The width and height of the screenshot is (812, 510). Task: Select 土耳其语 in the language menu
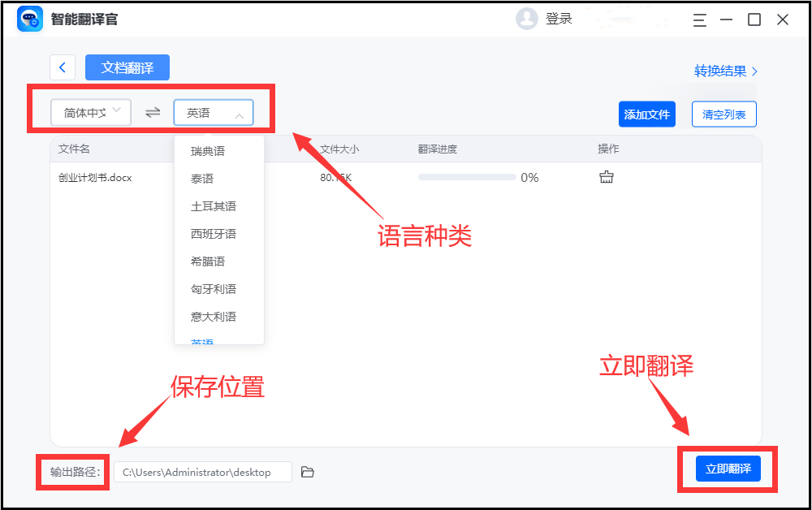coord(214,205)
